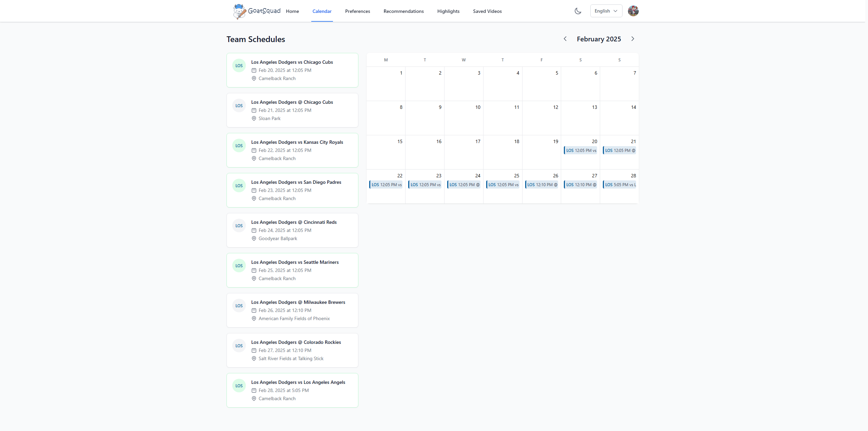Viewport: 868px width, 431px height.
Task: Open the English language dropdown
Action: [x=606, y=11]
